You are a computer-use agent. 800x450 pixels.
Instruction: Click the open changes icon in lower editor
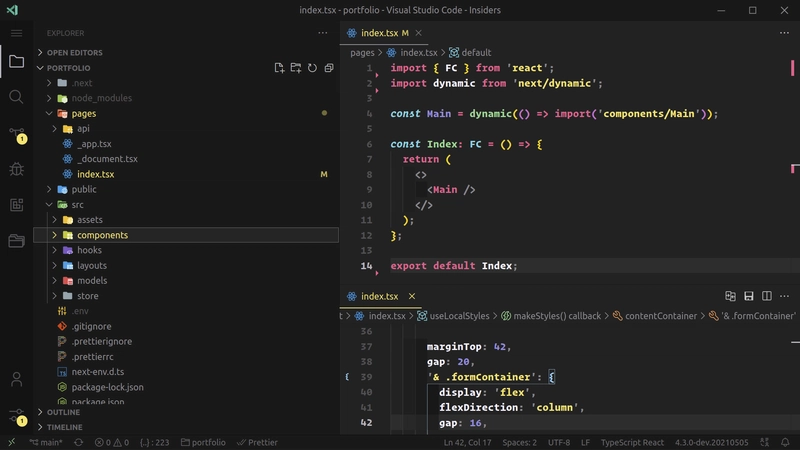(730, 296)
